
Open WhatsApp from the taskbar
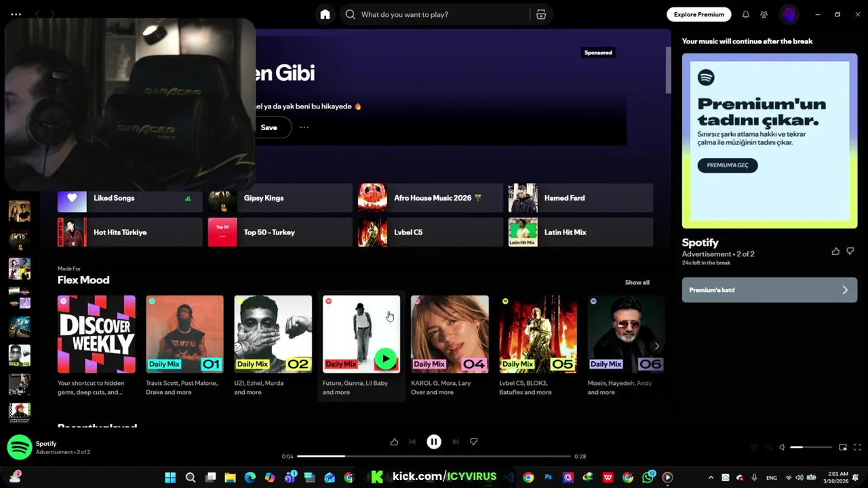(x=649, y=477)
